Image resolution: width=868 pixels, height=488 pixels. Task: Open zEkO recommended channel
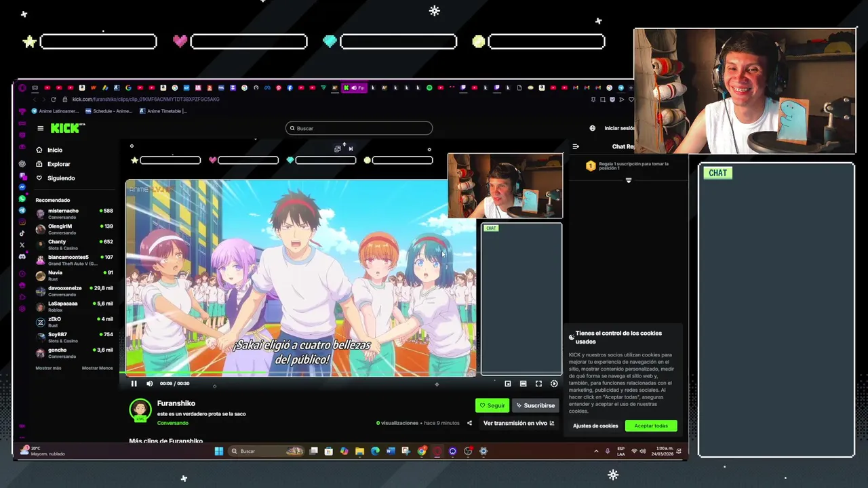pos(75,322)
